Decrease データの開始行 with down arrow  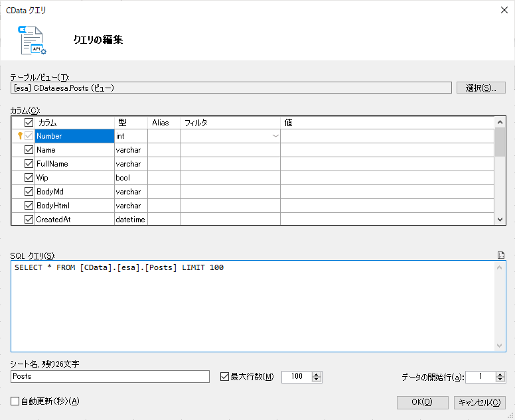(500, 380)
